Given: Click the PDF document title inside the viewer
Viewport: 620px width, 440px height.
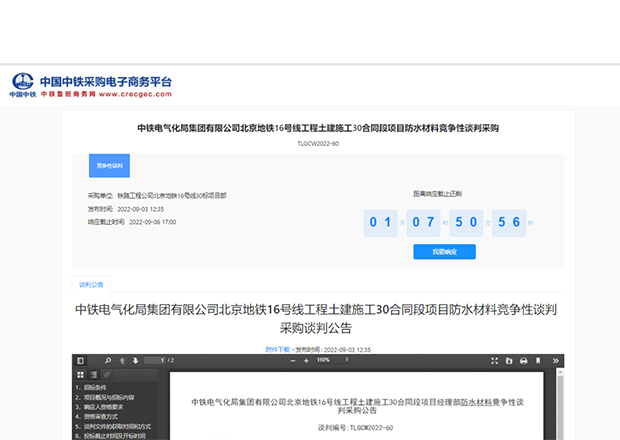Looking at the screenshot, I should [357, 406].
